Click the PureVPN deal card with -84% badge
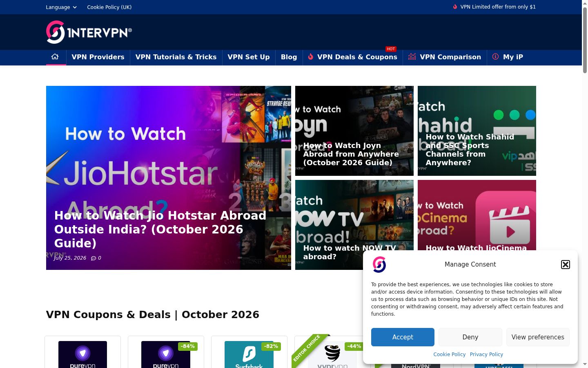The width and height of the screenshot is (588, 368). (x=166, y=352)
